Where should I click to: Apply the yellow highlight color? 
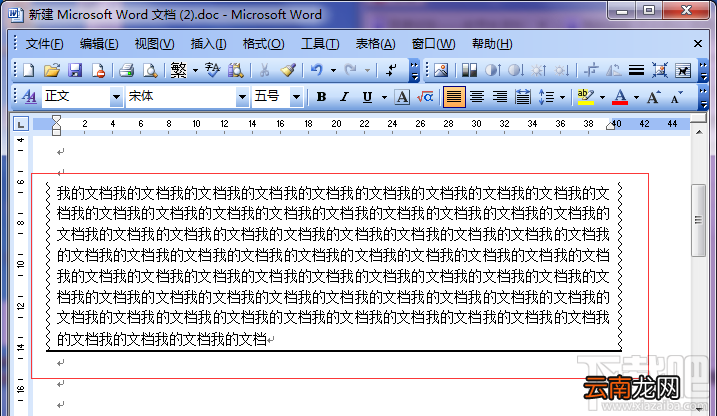tap(586, 96)
